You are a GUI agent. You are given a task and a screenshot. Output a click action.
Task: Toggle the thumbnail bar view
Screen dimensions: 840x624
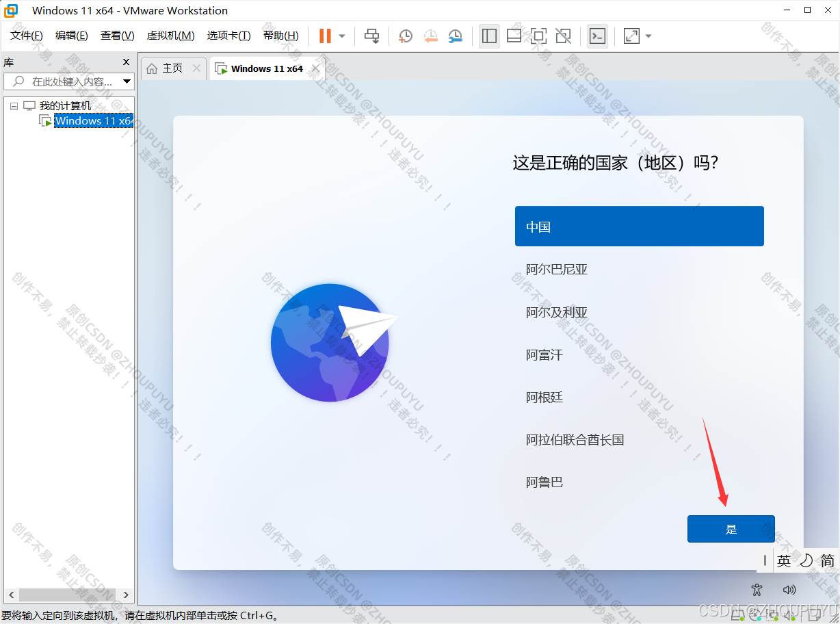(514, 36)
